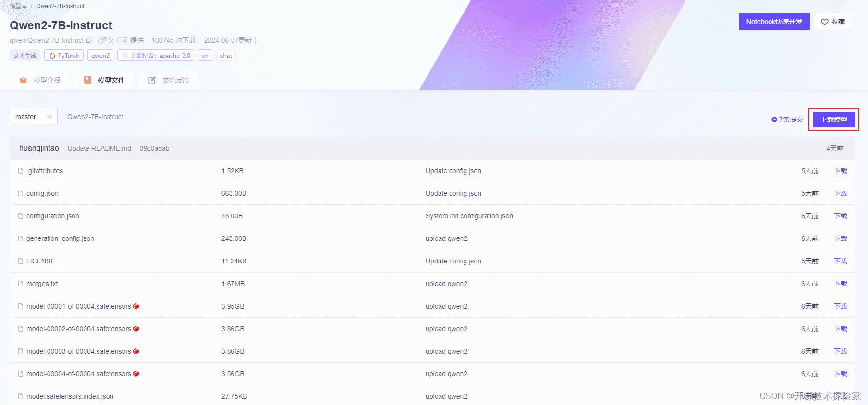Open the LICENSE file name
The width and height of the screenshot is (868, 405).
pyautogui.click(x=41, y=261)
